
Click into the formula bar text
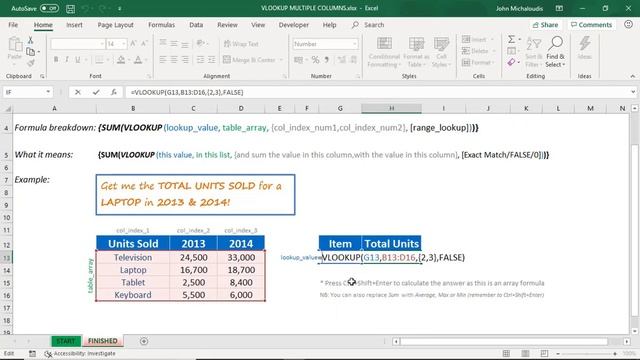(187, 92)
